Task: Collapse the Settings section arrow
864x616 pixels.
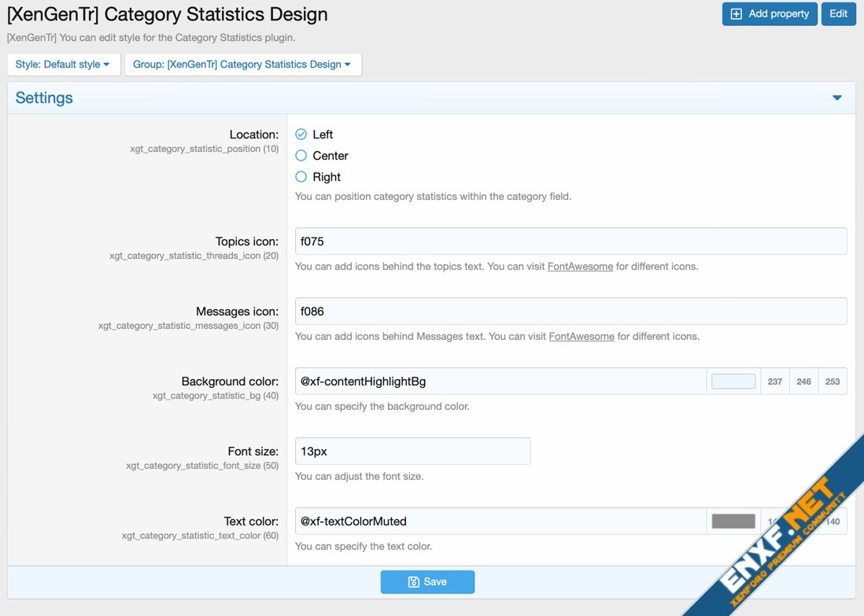Action: (x=837, y=98)
